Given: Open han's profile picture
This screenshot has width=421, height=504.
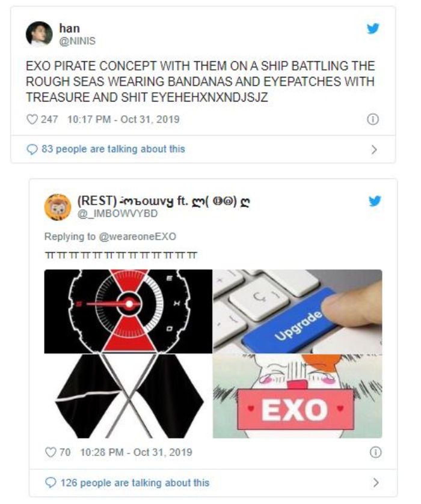Looking at the screenshot, I should click(39, 34).
